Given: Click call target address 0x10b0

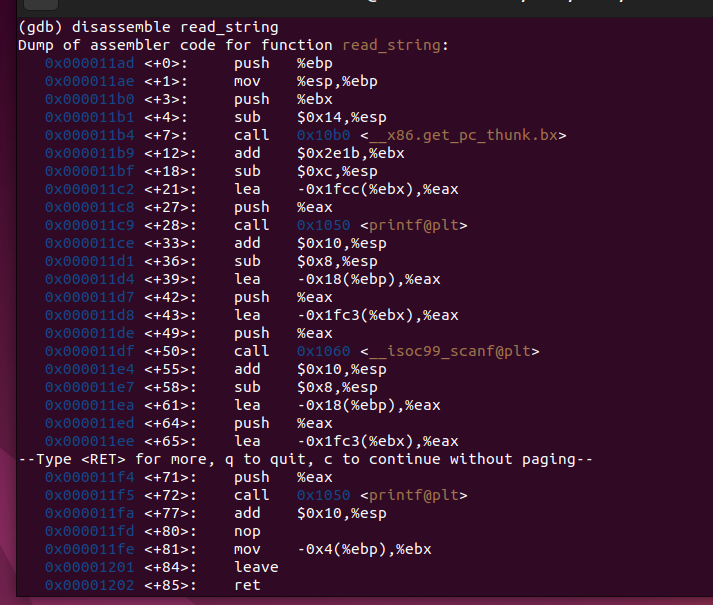Looking at the screenshot, I should click(324, 135).
